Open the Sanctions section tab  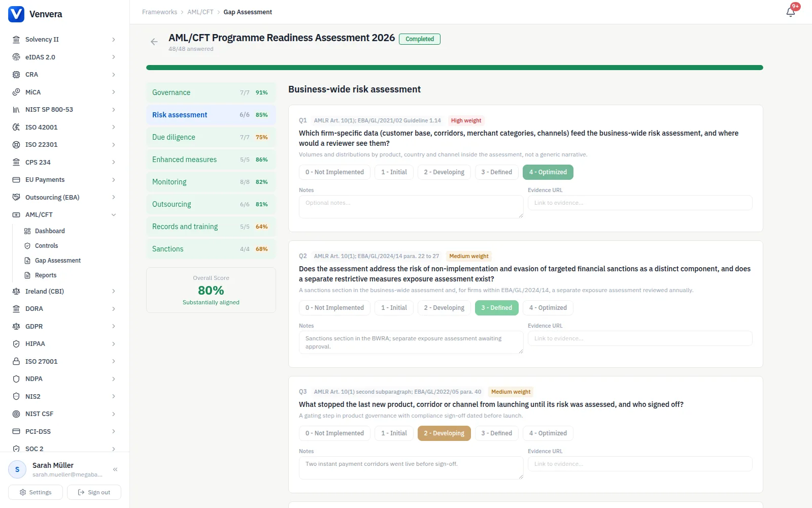211,249
